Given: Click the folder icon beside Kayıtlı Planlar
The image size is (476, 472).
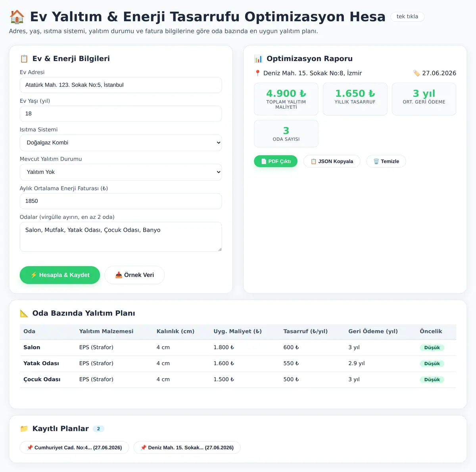Looking at the screenshot, I should click(24, 429).
